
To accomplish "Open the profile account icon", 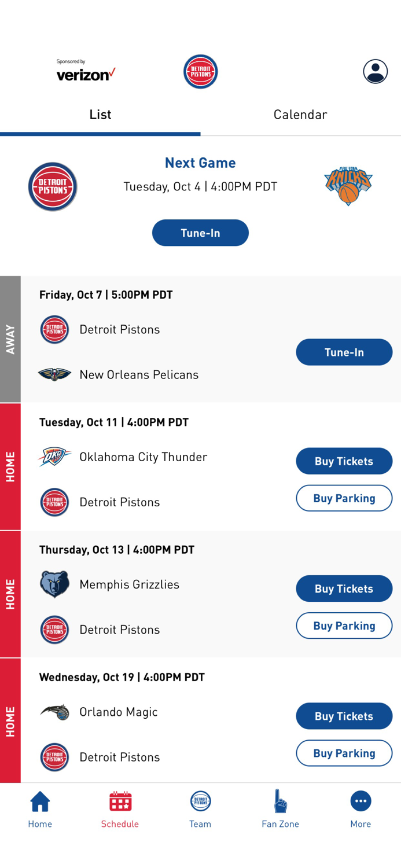I will point(375,71).
